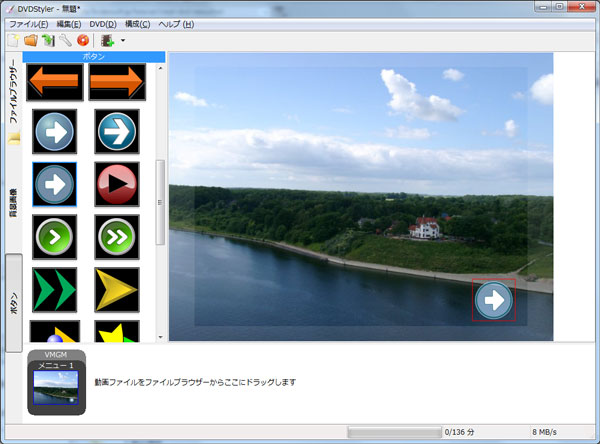Expand the dropdown arrow beside Add file icon

pos(123,40)
